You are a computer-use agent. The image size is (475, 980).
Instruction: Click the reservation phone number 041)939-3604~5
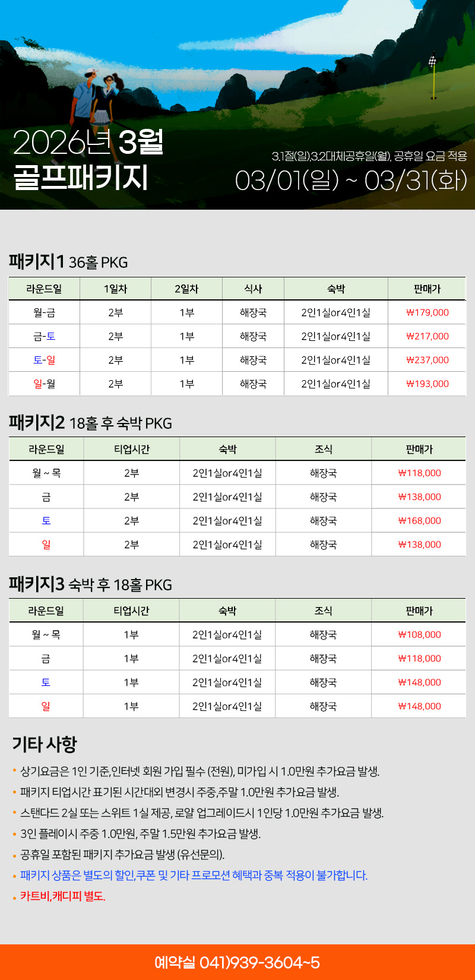tap(237, 962)
